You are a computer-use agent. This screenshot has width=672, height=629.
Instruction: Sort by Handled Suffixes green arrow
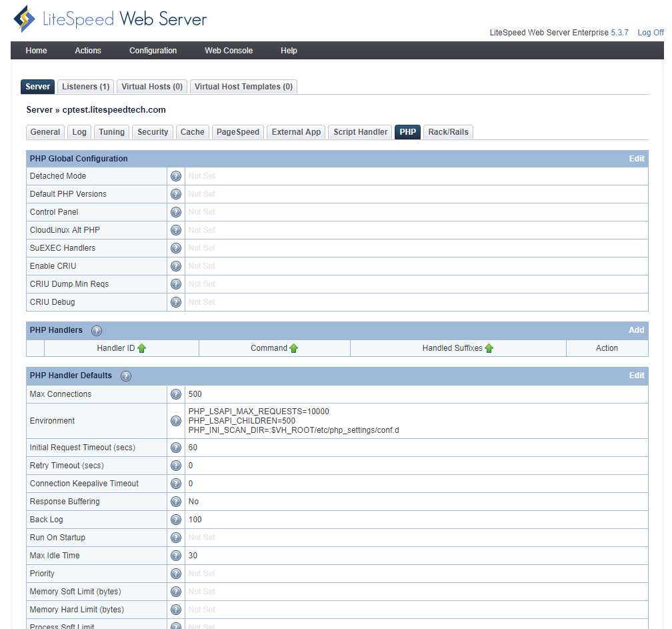coord(489,348)
